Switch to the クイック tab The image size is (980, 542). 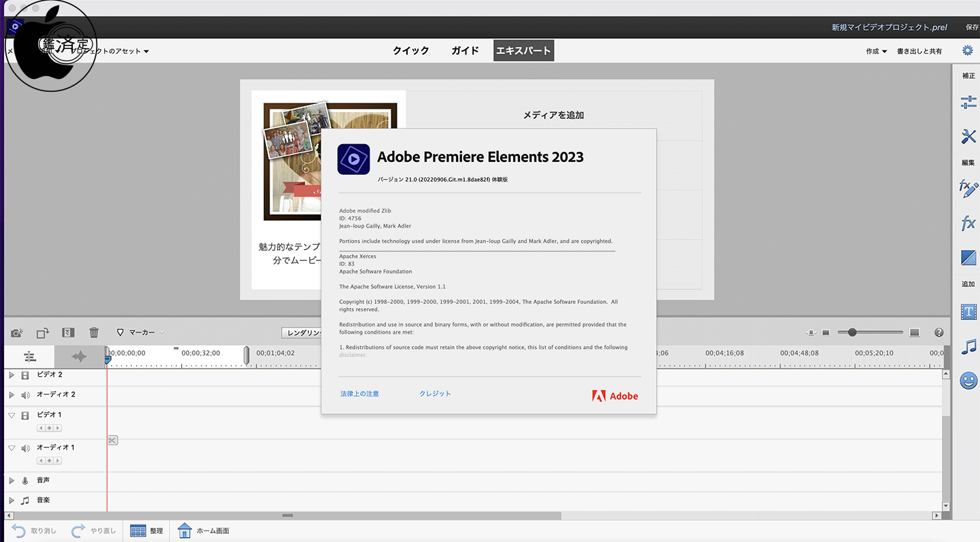point(410,51)
